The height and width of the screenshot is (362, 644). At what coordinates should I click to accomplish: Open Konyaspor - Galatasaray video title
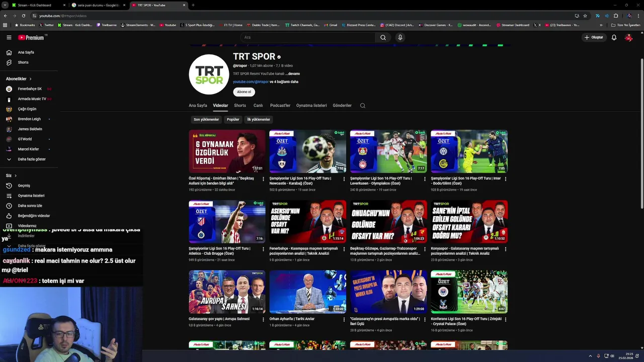465,251
